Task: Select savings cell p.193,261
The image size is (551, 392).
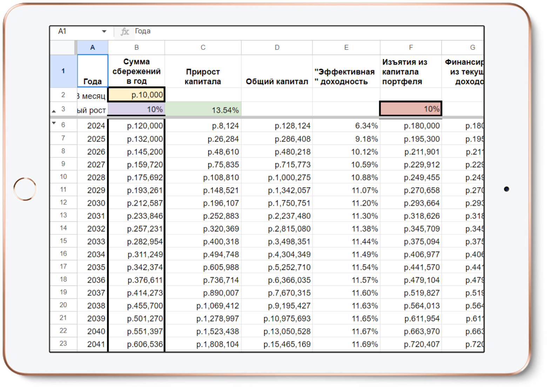Action: [x=136, y=190]
